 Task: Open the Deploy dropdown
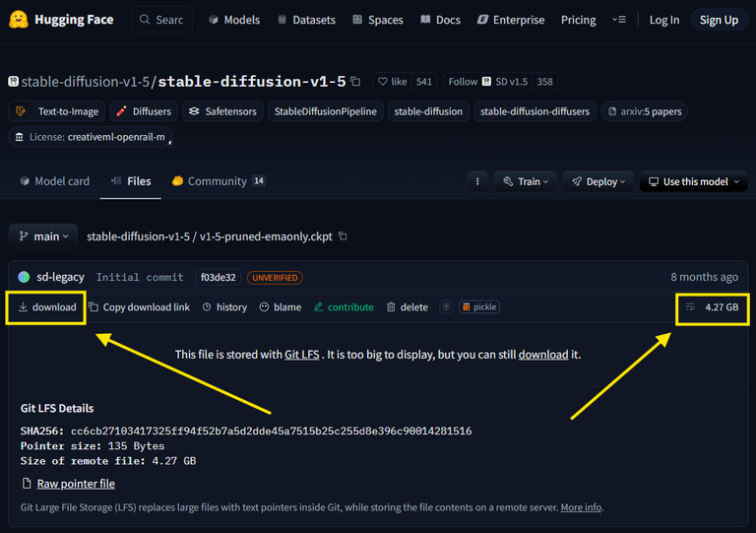click(x=598, y=182)
